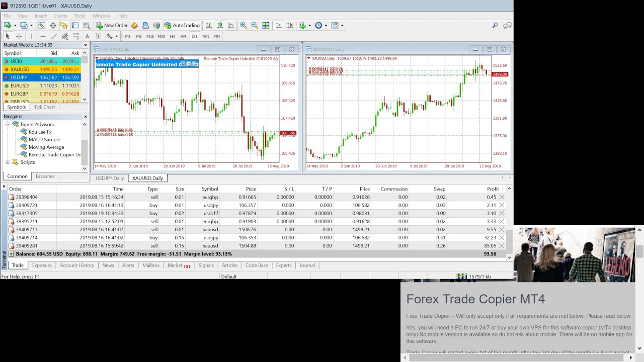Open MetaEditor from the toolbar
The image size is (644, 362).
point(134,25)
